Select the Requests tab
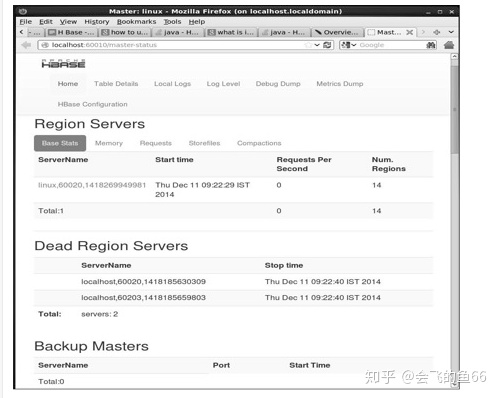Viewport: 499px width, 398px height. 156,143
